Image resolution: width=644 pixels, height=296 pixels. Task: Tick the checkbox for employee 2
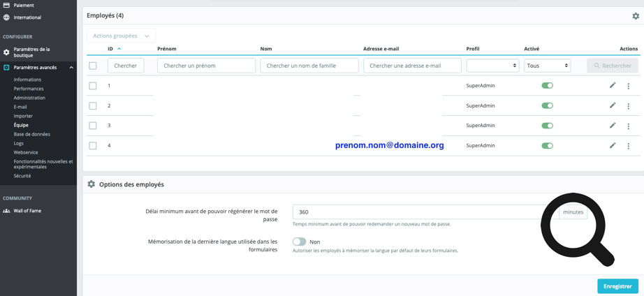[x=93, y=106]
